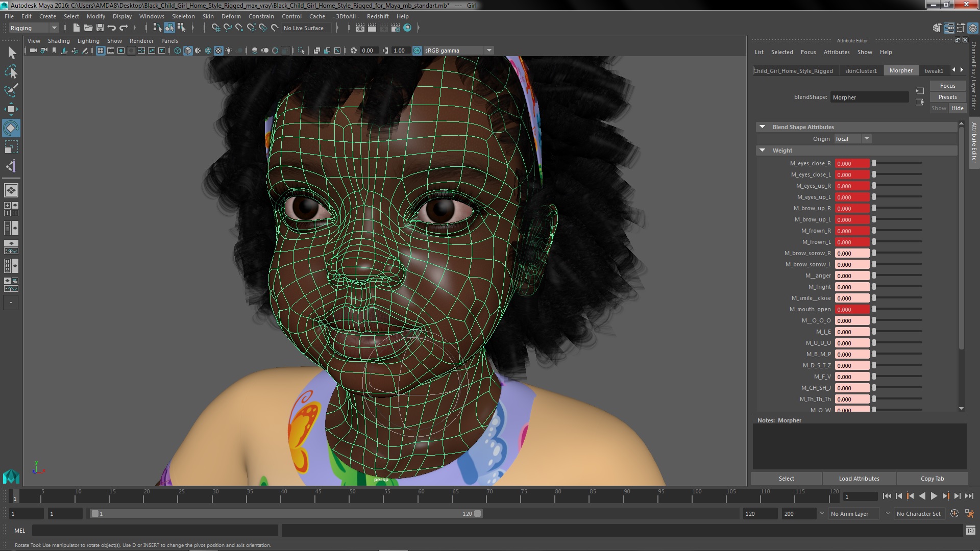Open animation preferences running-man icon
Viewport: 980px width, 551px height.
tap(969, 514)
